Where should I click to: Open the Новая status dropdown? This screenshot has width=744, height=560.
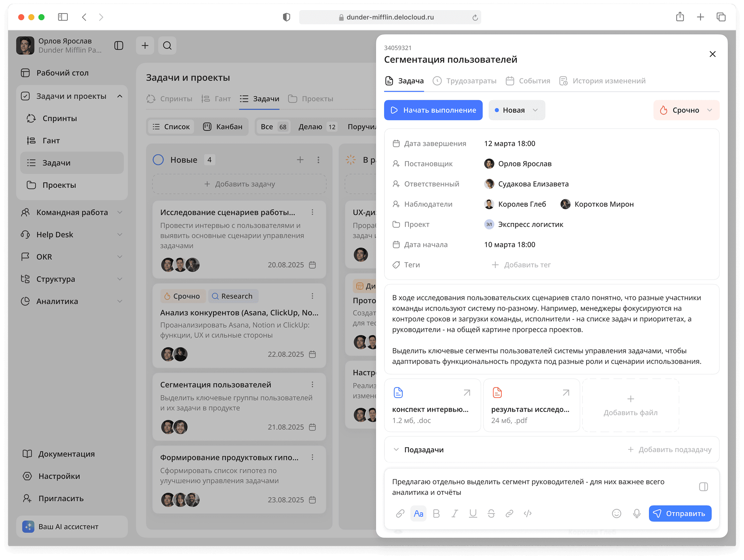click(x=517, y=110)
